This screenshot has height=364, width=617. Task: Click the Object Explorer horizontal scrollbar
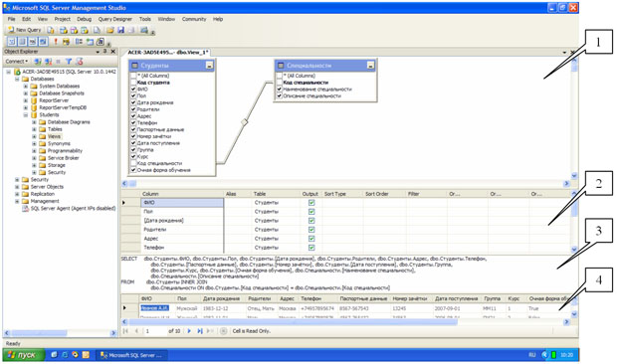[x=60, y=333]
